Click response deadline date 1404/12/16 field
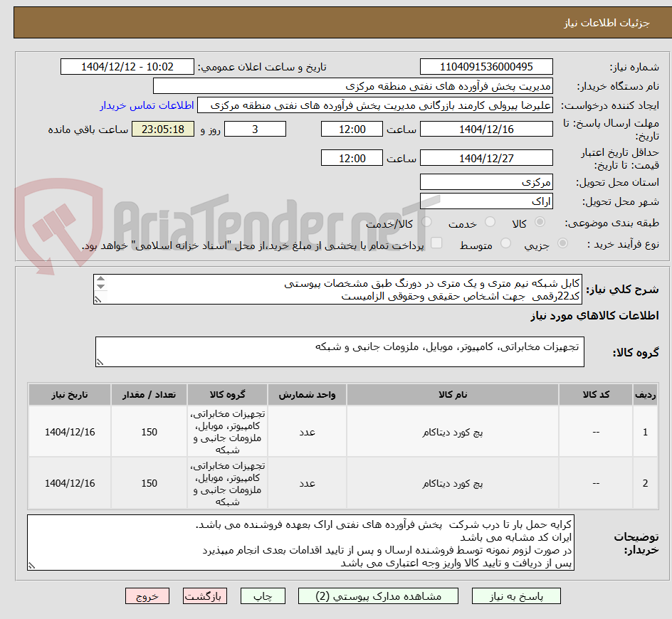Screen dimensions: 672x619 point(486,129)
